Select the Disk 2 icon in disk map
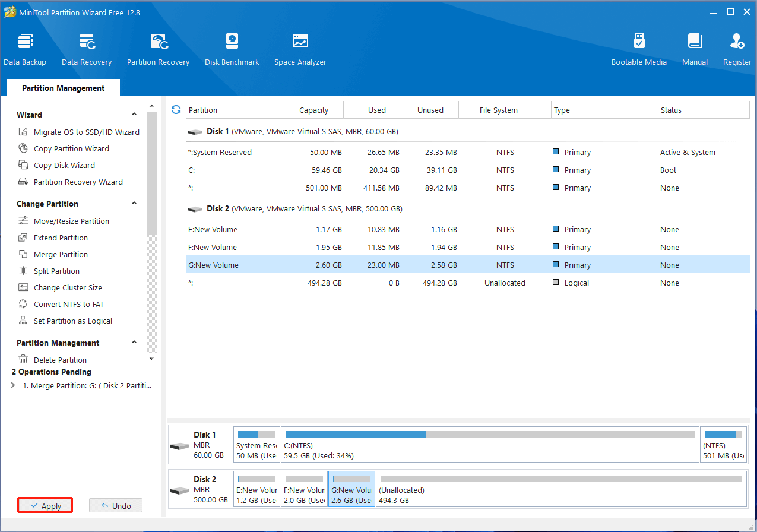The height and width of the screenshot is (532, 757). [x=179, y=490]
